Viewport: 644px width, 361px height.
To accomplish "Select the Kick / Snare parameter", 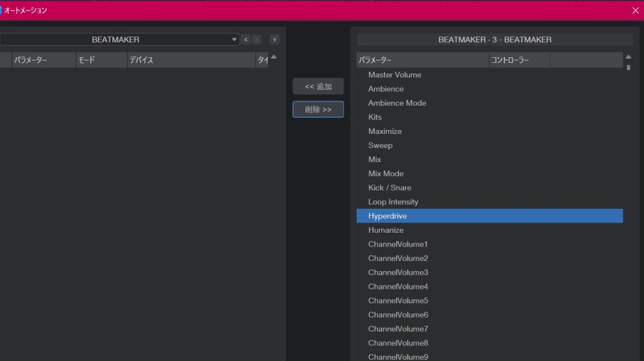I will click(x=389, y=188).
